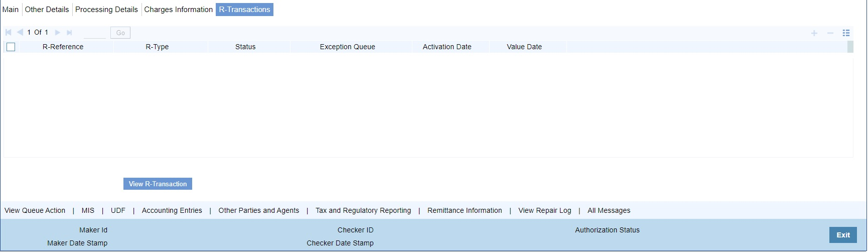Viewport: 868px width, 252px height.
Task: Click the R-Reference column header
Action: (x=63, y=47)
